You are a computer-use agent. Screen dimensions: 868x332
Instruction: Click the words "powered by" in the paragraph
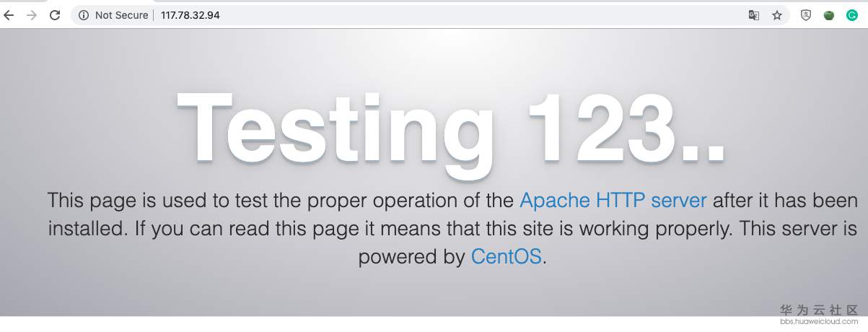click(x=411, y=256)
